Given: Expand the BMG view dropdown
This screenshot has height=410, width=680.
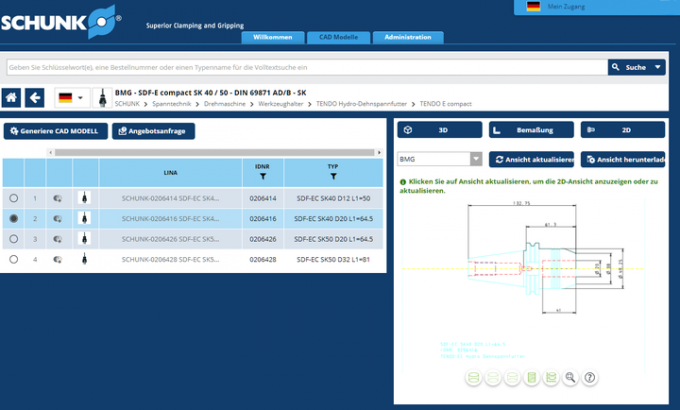Looking at the screenshot, I should pyautogui.click(x=475, y=159).
